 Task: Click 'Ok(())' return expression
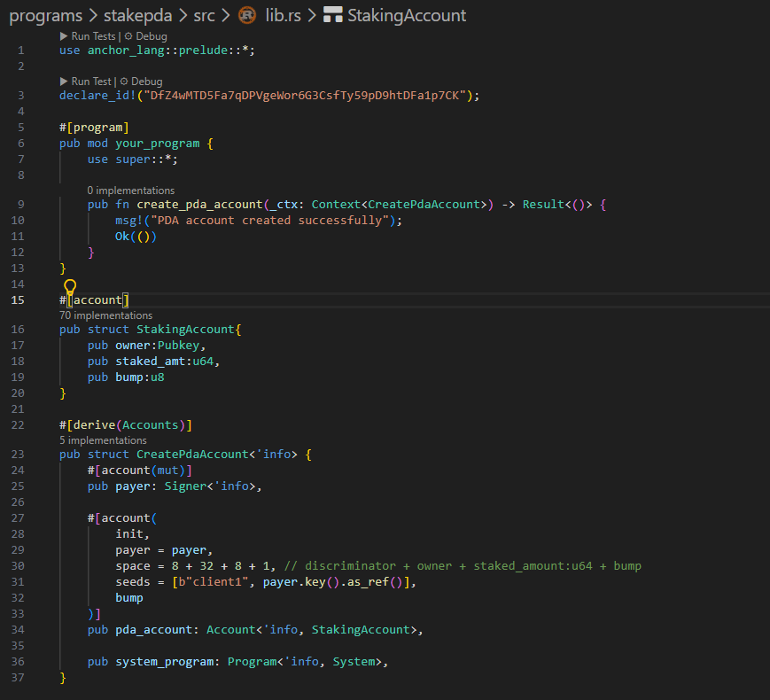click(x=136, y=237)
